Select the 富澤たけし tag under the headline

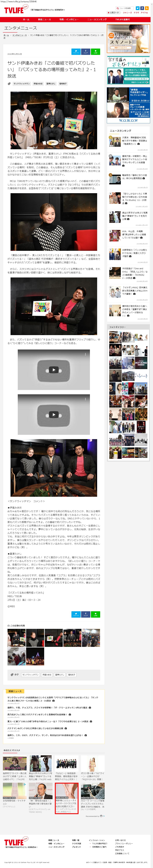pyautogui.click(x=51, y=84)
